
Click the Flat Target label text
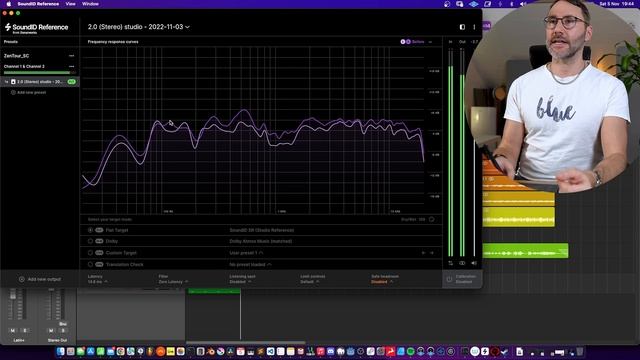pos(117,230)
